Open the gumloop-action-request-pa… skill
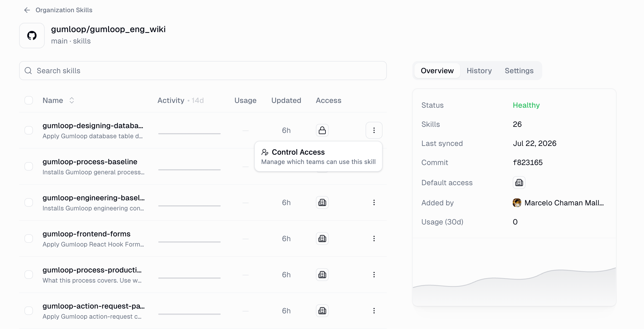 coord(94,306)
